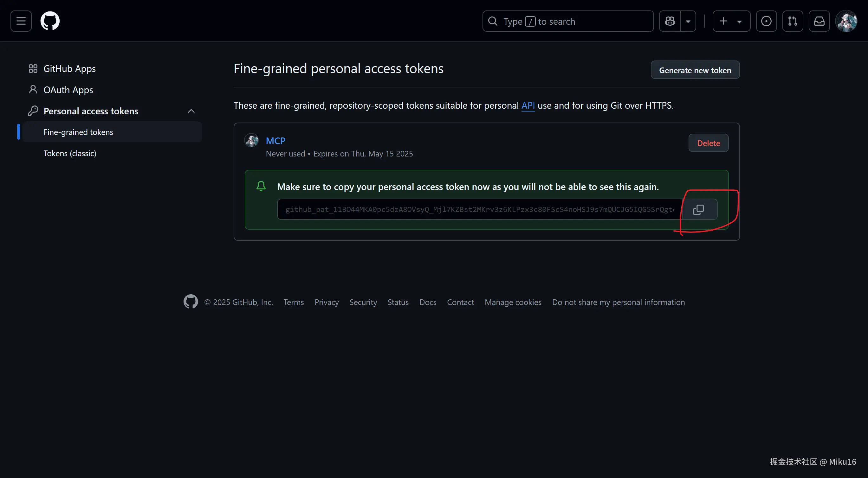This screenshot has width=868, height=478.
Task: Open the Privacy footer link
Action: tap(327, 302)
